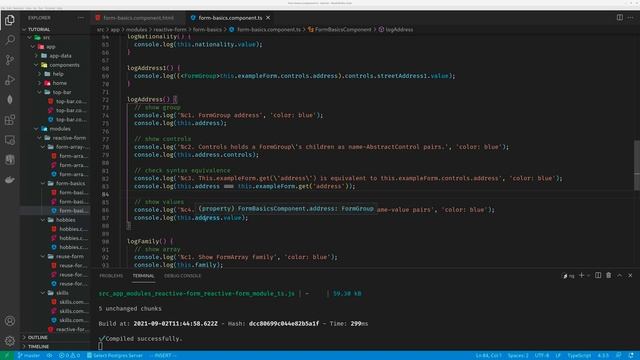This screenshot has height=360, width=640.
Task: Open the Run and Debug view
Action: coord(10,80)
